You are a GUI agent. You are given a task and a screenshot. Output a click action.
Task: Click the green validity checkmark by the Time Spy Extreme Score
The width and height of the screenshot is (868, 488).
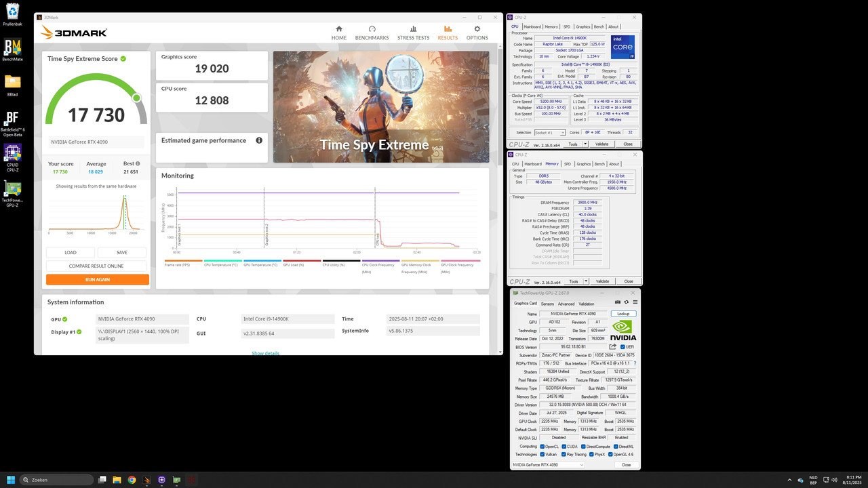[123, 59]
